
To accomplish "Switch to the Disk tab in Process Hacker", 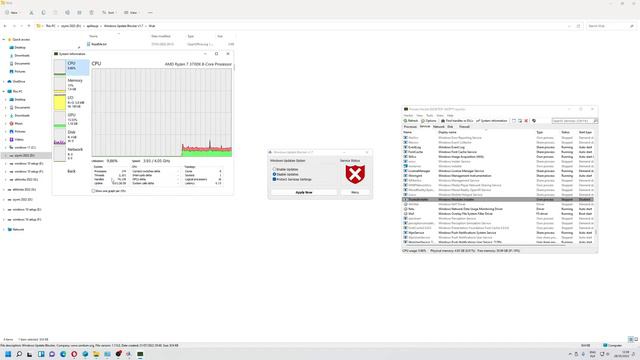I will 450,127.
